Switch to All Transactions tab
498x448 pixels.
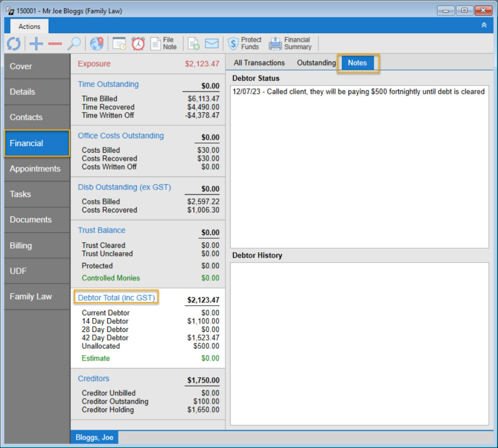click(x=259, y=63)
